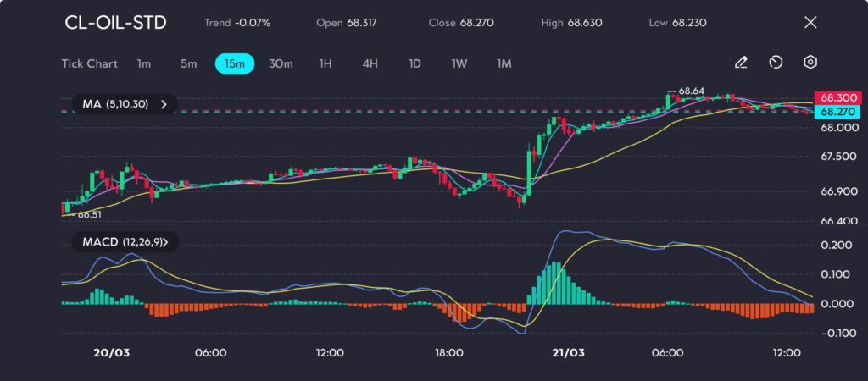Open the indicator gauge icon
The image size is (868, 381).
[776, 63]
